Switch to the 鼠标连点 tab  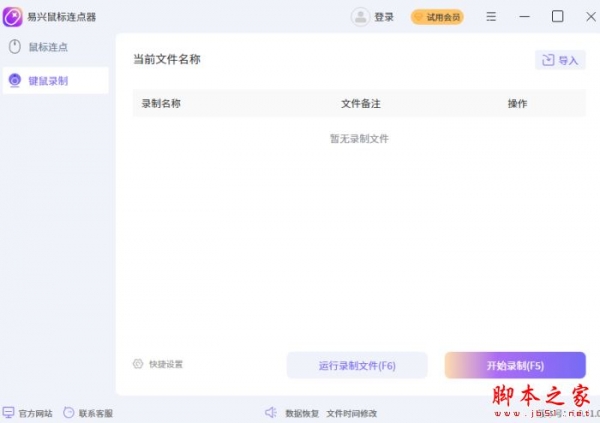pos(55,47)
